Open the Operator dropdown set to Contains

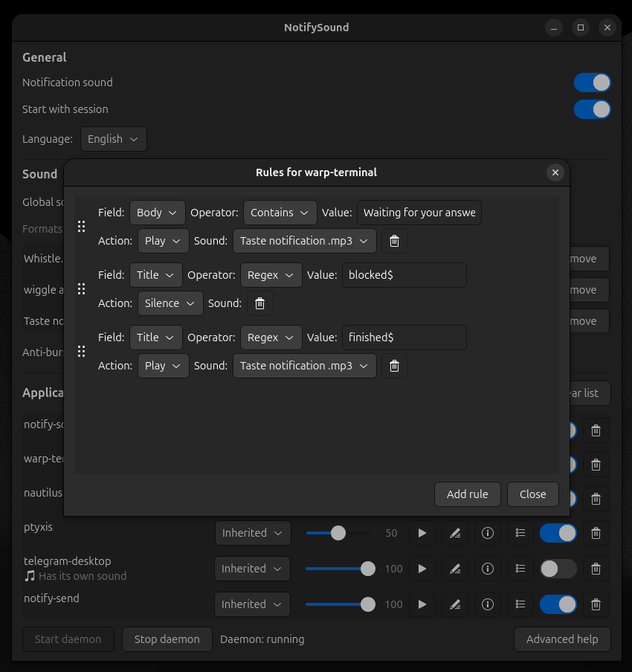click(x=280, y=213)
